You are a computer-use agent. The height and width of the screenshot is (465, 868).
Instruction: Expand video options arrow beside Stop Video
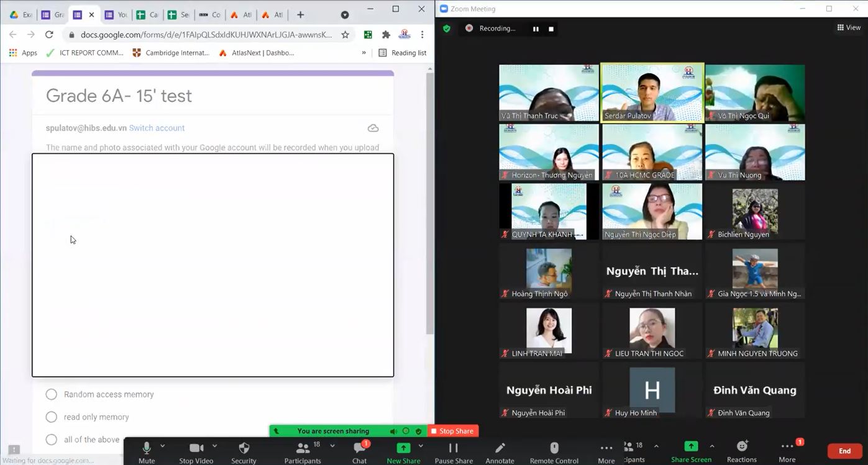tap(215, 446)
